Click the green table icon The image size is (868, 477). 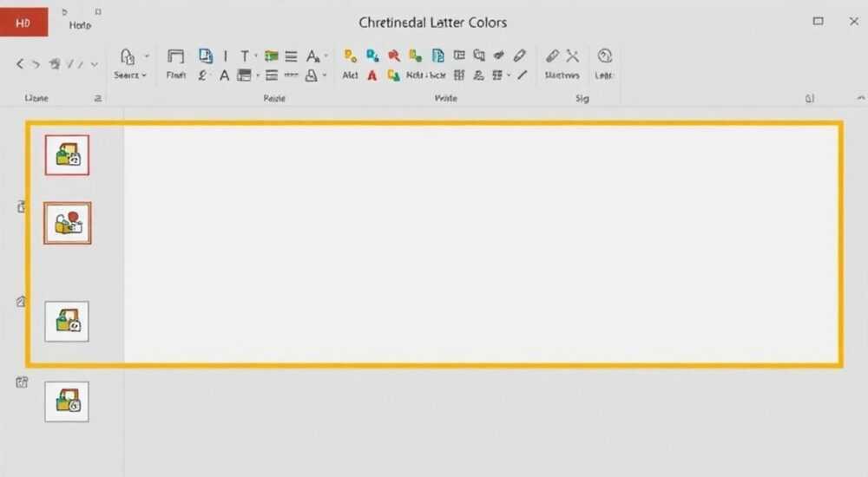click(271, 56)
